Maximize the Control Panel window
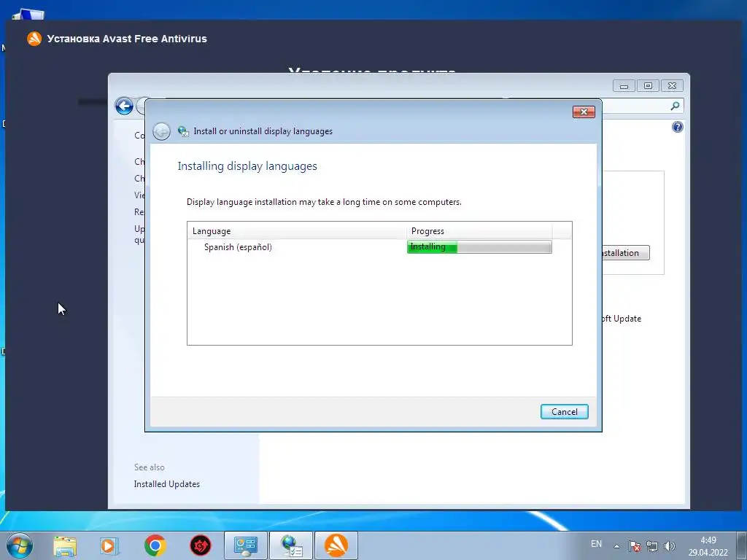The width and height of the screenshot is (747, 560). (648, 86)
